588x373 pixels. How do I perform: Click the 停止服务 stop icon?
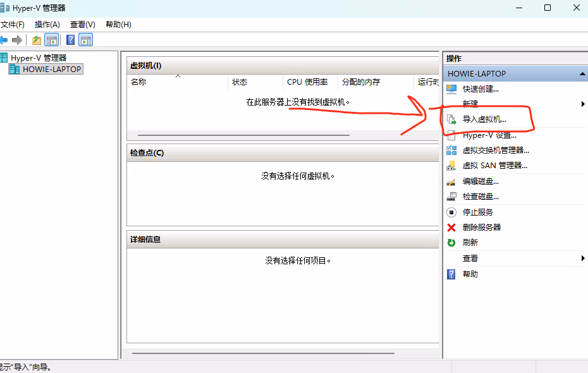click(x=451, y=212)
